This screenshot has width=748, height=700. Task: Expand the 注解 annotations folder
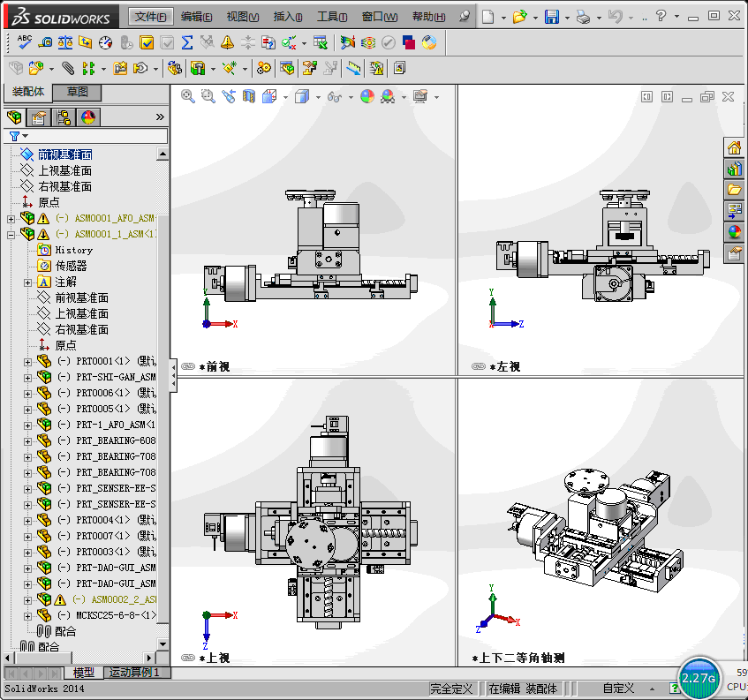[x=27, y=282]
